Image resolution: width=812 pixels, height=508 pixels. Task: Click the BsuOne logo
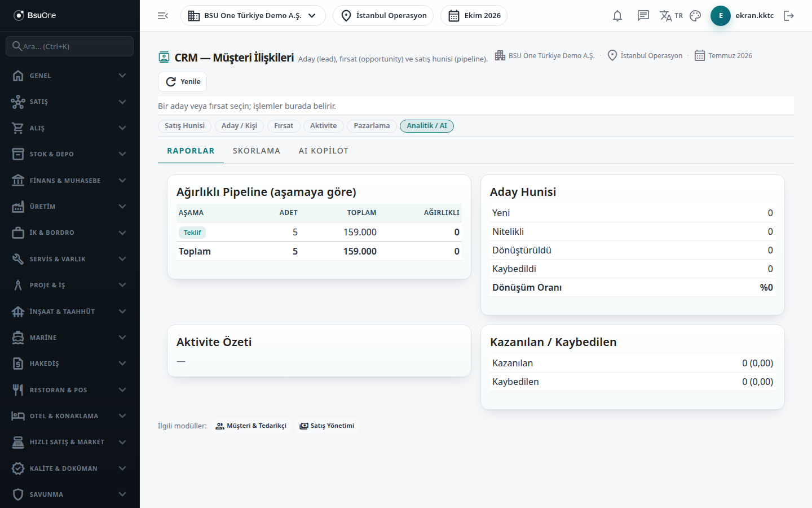(35, 15)
